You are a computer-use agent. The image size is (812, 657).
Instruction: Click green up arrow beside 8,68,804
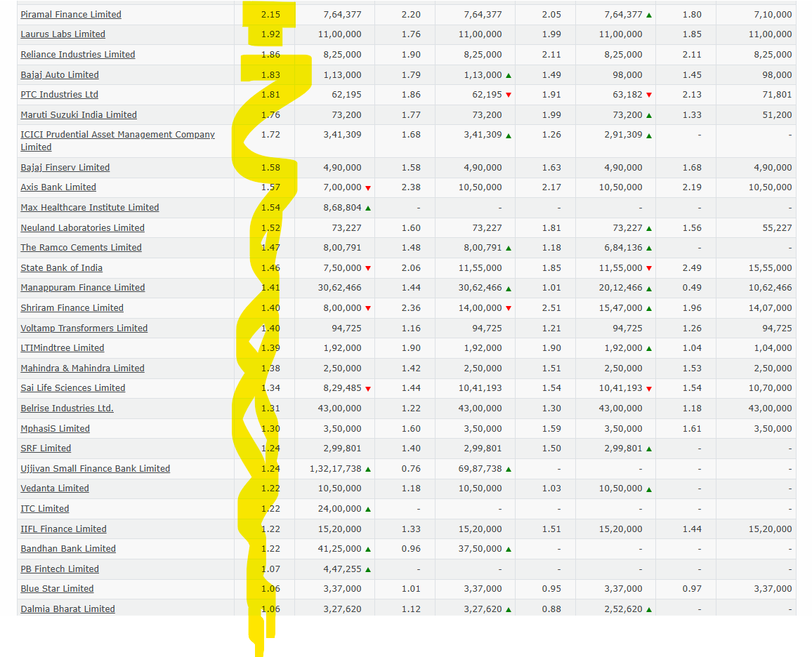click(368, 208)
